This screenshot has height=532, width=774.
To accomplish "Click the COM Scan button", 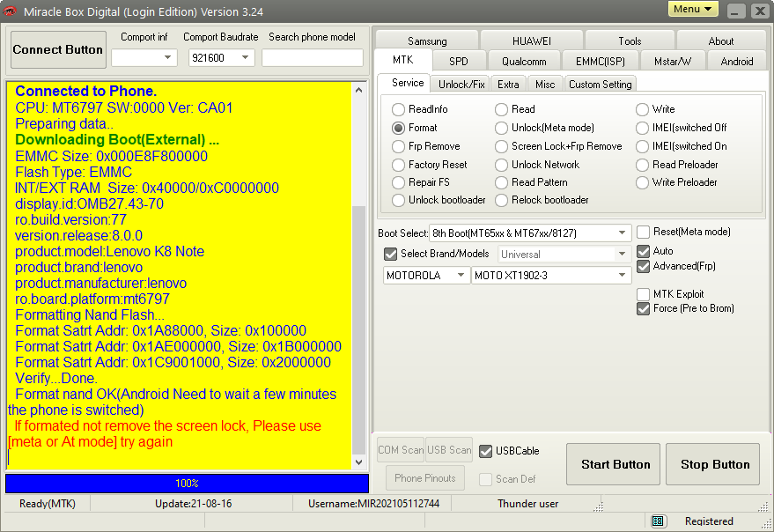I will [x=401, y=450].
